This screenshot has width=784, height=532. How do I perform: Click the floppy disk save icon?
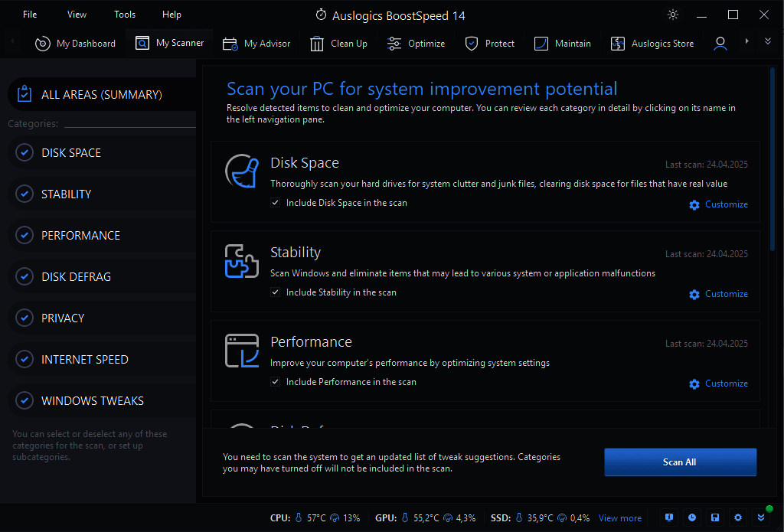715,517
